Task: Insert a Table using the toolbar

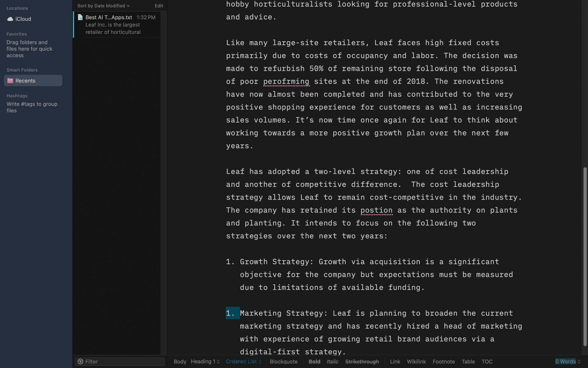Action: coord(468,361)
